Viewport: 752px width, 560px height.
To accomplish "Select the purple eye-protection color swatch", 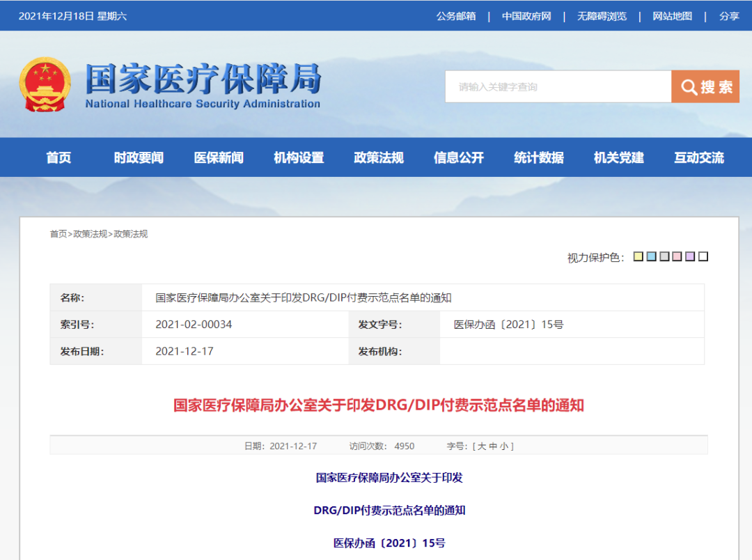I will (x=690, y=257).
